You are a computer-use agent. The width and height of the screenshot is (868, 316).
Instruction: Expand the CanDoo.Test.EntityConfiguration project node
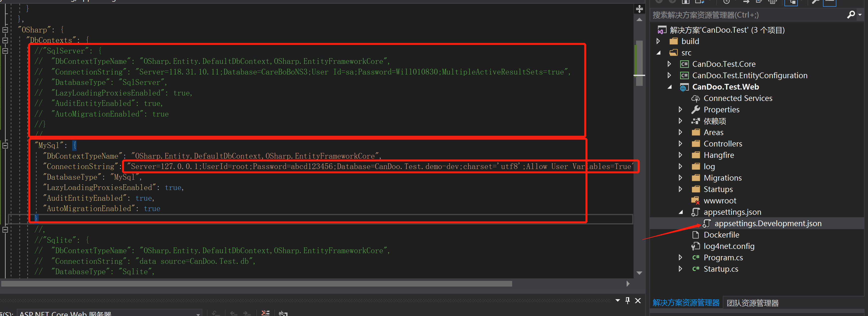[669, 75]
